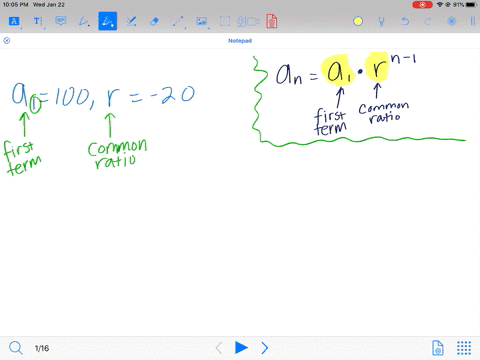
Task: Select the eraser tool
Action: (154, 22)
